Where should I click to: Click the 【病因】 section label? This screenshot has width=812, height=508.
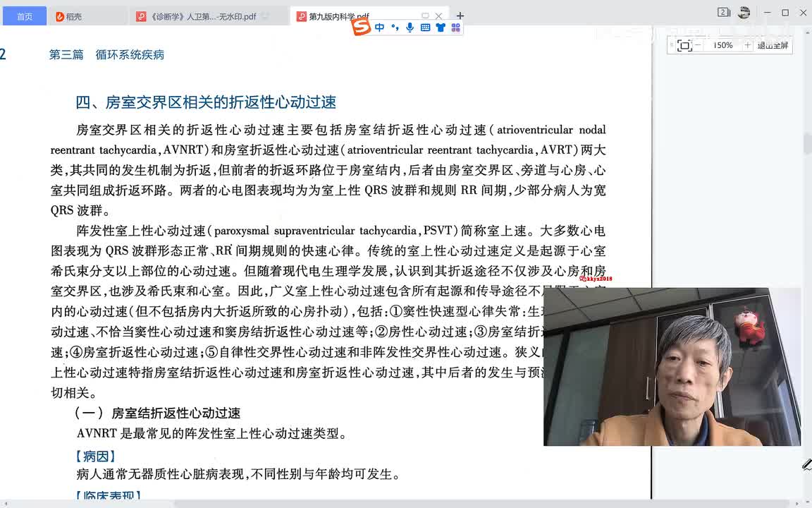(96, 456)
